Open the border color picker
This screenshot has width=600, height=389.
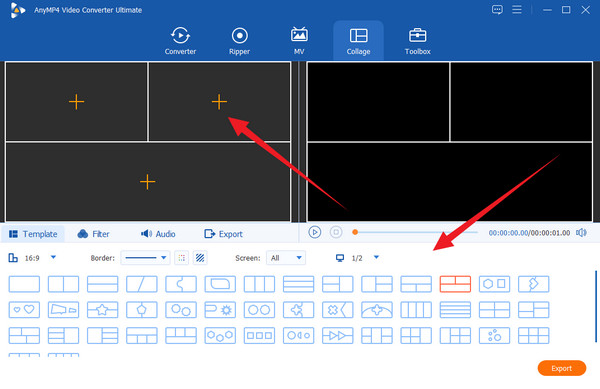pyautogui.click(x=182, y=258)
